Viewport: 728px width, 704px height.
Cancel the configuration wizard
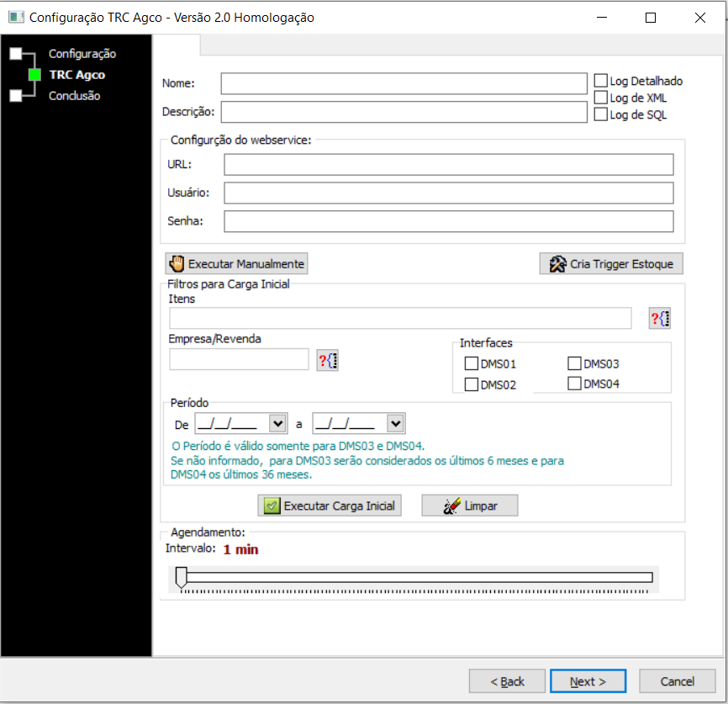point(677,681)
